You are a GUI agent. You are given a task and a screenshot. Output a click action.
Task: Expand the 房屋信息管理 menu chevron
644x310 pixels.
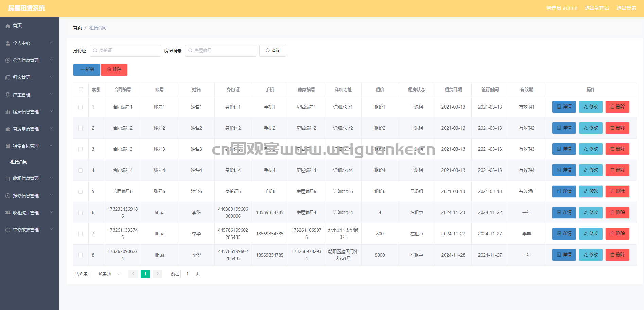(x=51, y=111)
